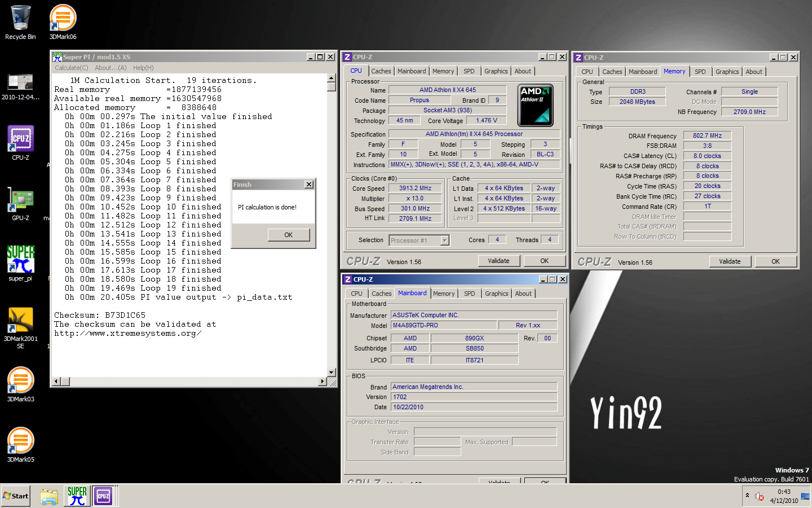Viewport: 812px width, 508px height.
Task: Switch to Memory tab in top-left CPU-Z
Action: 443,71
